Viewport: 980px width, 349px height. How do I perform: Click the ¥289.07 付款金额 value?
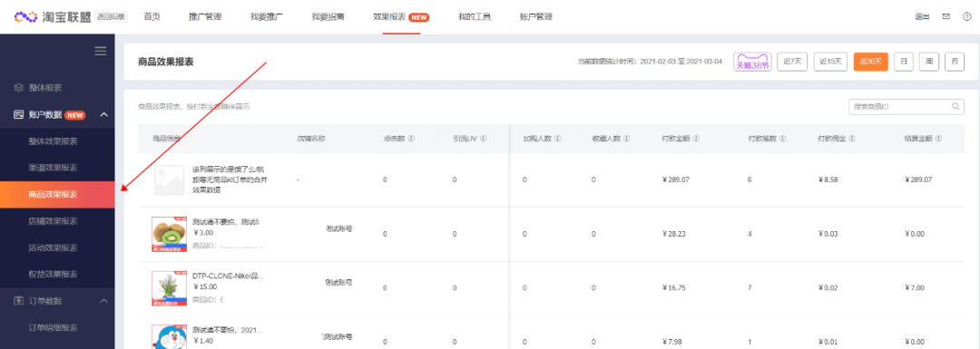pyautogui.click(x=676, y=179)
